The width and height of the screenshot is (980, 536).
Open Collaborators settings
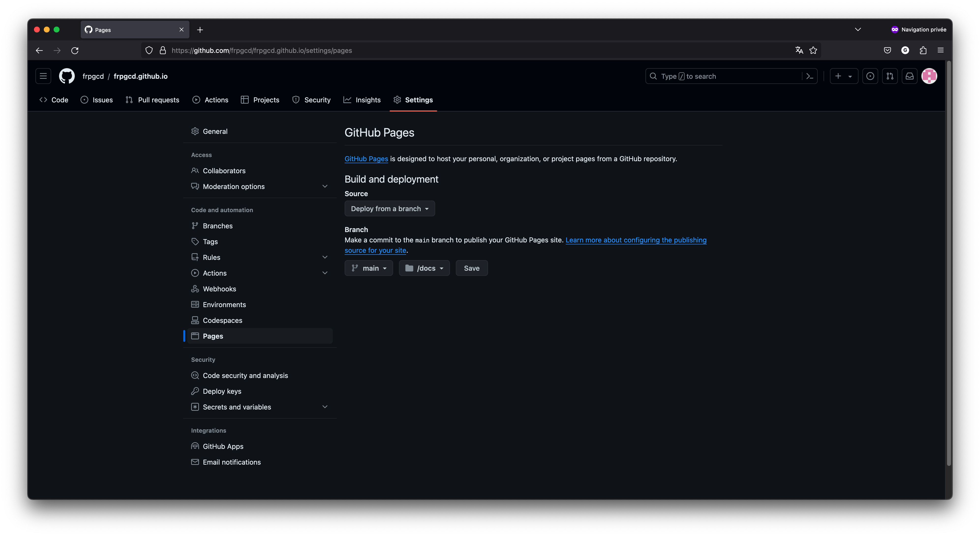(260, 171)
